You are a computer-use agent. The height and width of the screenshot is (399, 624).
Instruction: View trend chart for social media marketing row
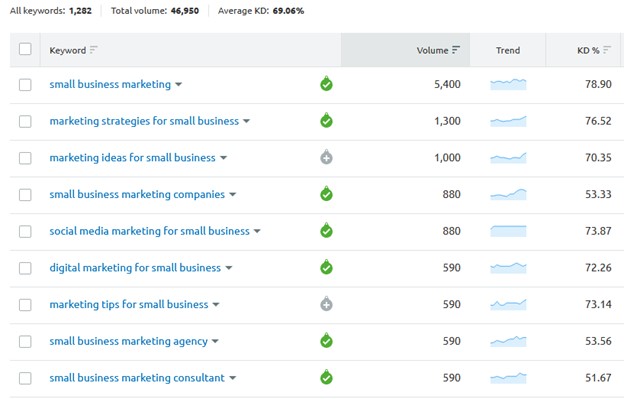(x=508, y=231)
